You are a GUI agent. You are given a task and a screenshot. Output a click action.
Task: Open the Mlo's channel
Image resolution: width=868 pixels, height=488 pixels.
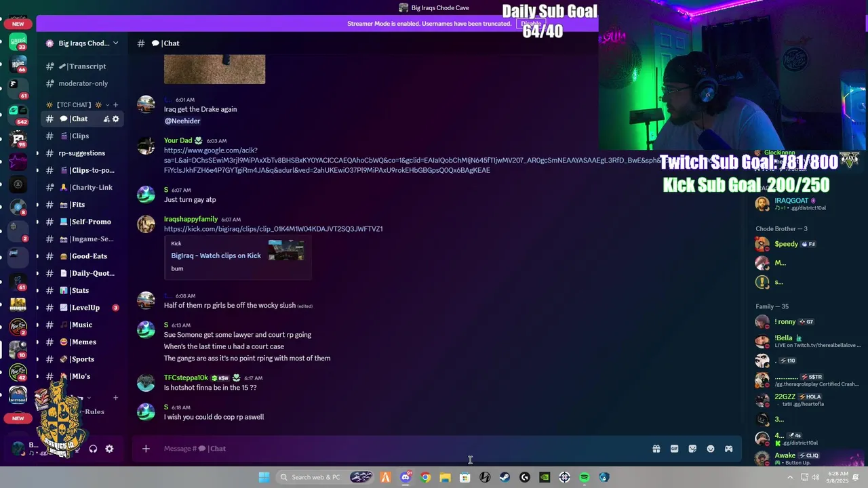click(82, 376)
